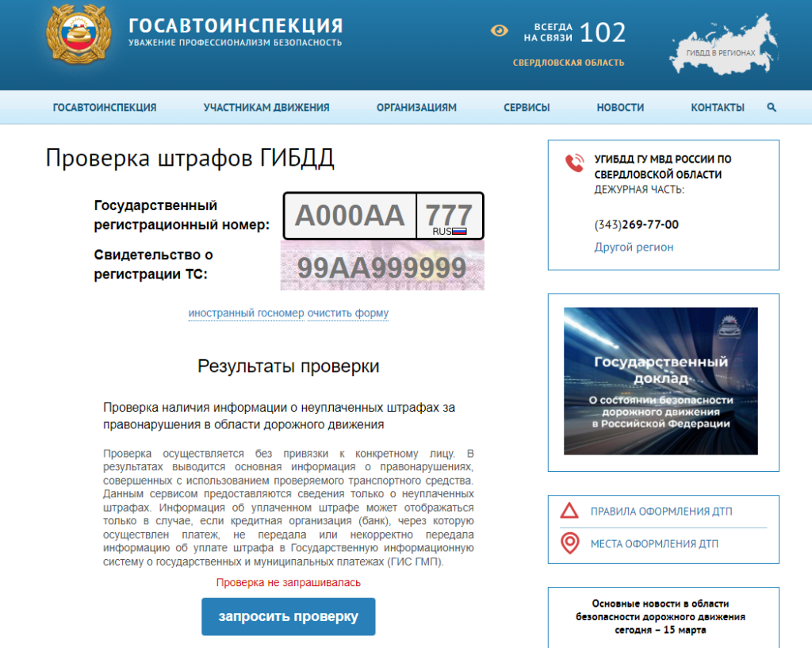Open the Государственный доклад banner
Screen dimensions: 812x648
click(661, 381)
